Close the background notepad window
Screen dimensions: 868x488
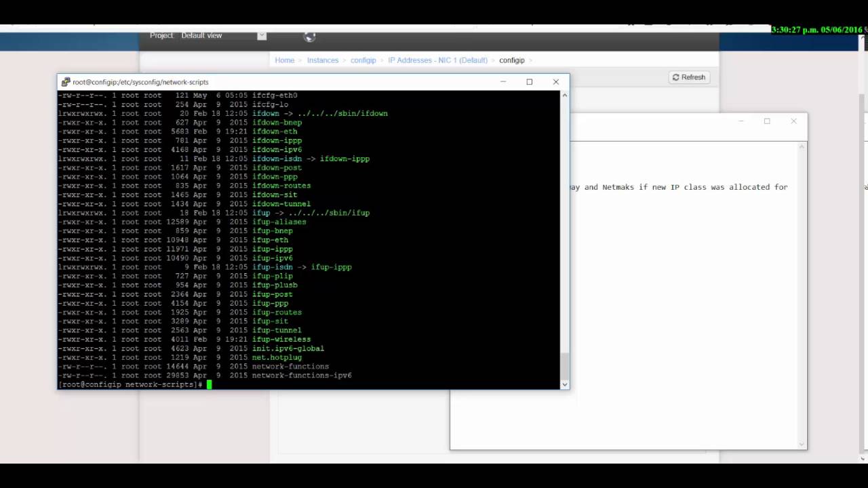(x=793, y=121)
